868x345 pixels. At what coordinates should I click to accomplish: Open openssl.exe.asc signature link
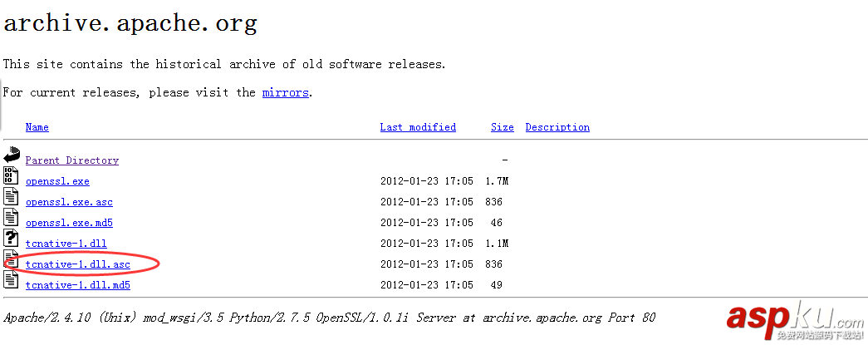coord(69,202)
